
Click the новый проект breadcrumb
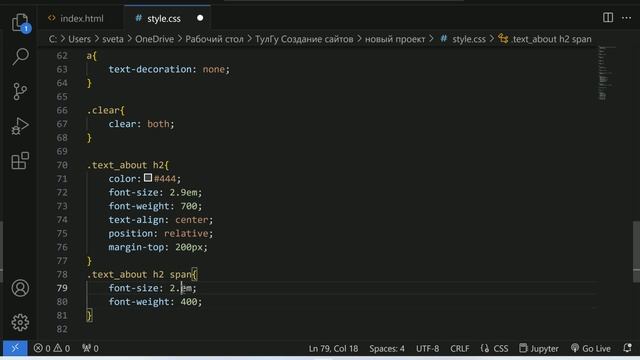click(395, 39)
